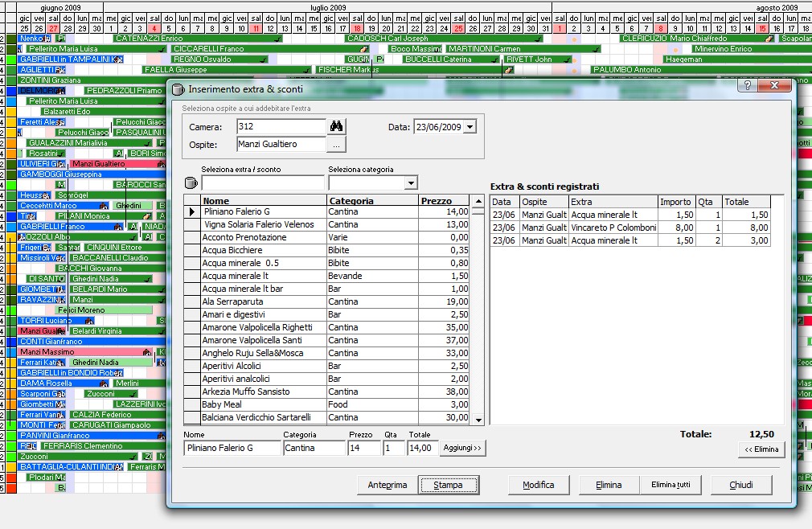Click MARTINONI Carmen booking in planning window

point(523,49)
